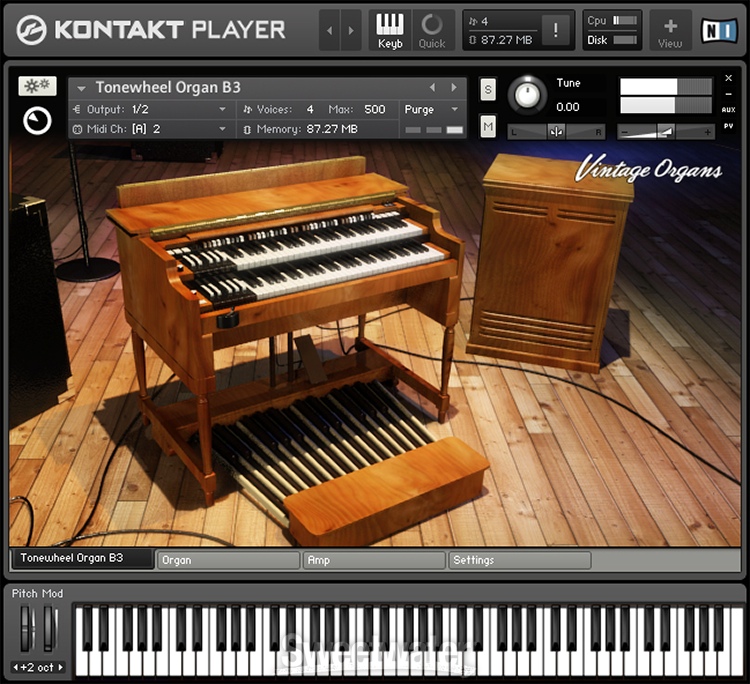Solo the instrument with S button
Screen dimensions: 750x684
tap(487, 89)
